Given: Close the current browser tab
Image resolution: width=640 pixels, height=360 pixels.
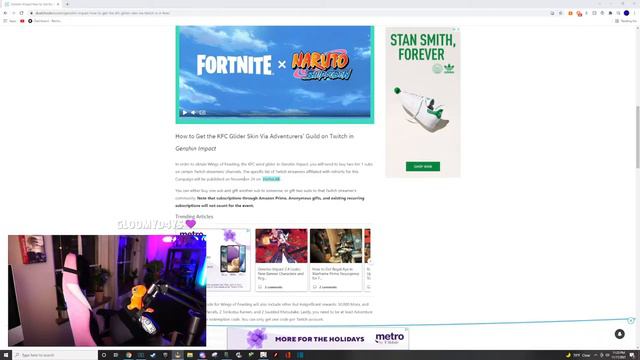Looking at the screenshot, I should coord(58,4).
